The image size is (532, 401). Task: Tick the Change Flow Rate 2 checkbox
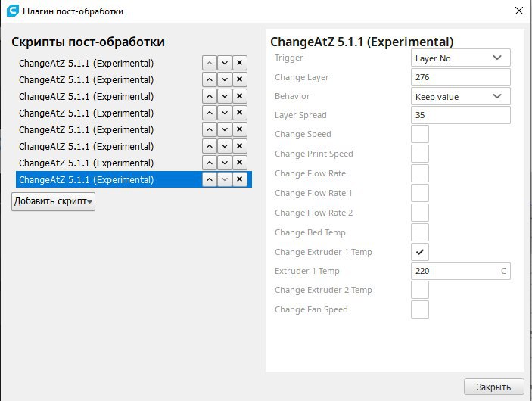tap(420, 213)
